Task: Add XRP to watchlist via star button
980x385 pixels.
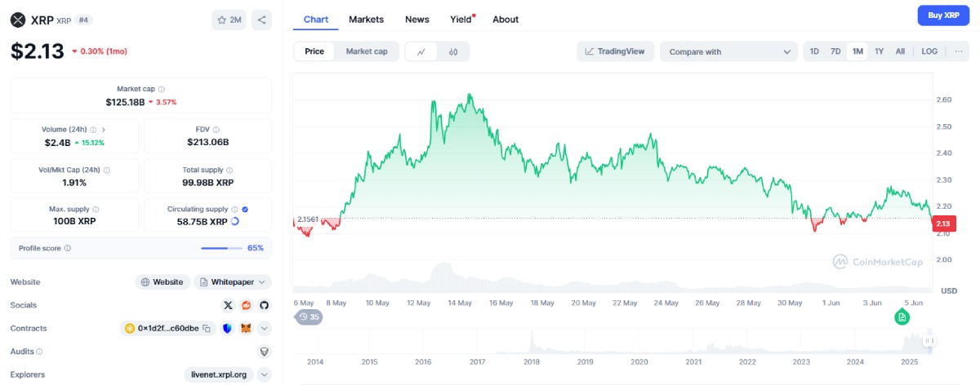Action: pos(228,20)
